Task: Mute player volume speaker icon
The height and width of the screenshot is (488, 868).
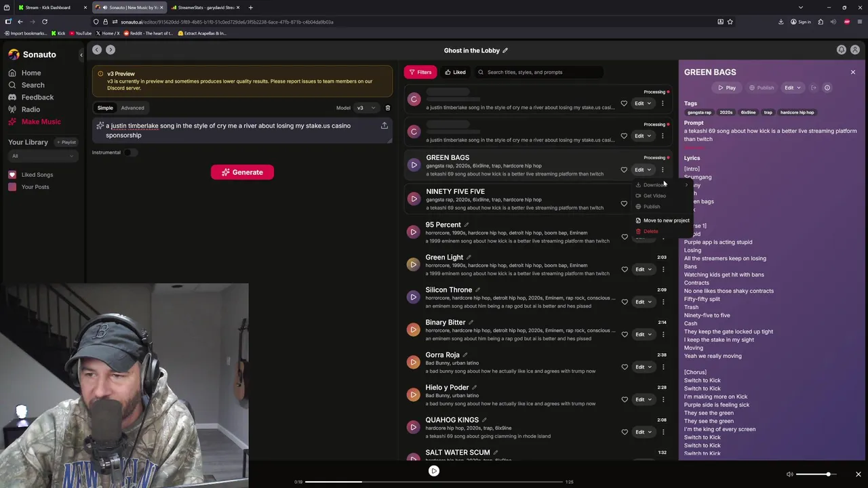Action: (x=789, y=474)
